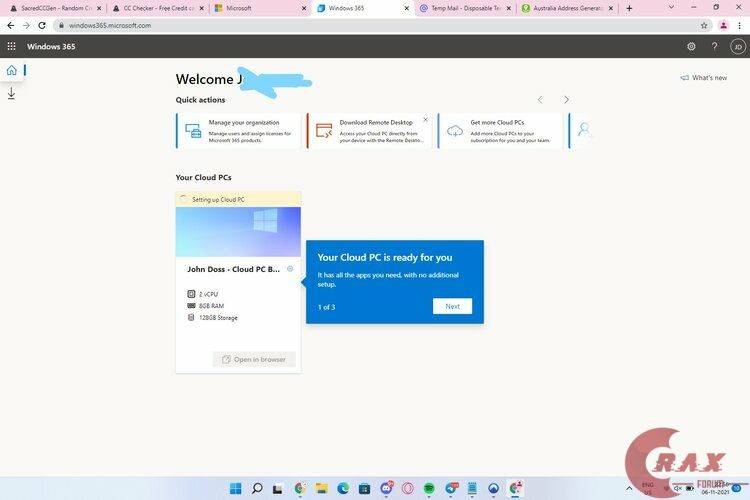Viewport: 750px width, 500px height.
Task: Open a new browser tab with plus
Action: point(629,8)
